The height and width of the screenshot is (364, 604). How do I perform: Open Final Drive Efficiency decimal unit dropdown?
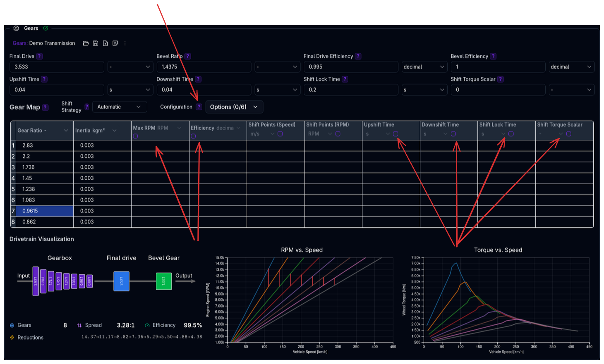click(x=424, y=67)
